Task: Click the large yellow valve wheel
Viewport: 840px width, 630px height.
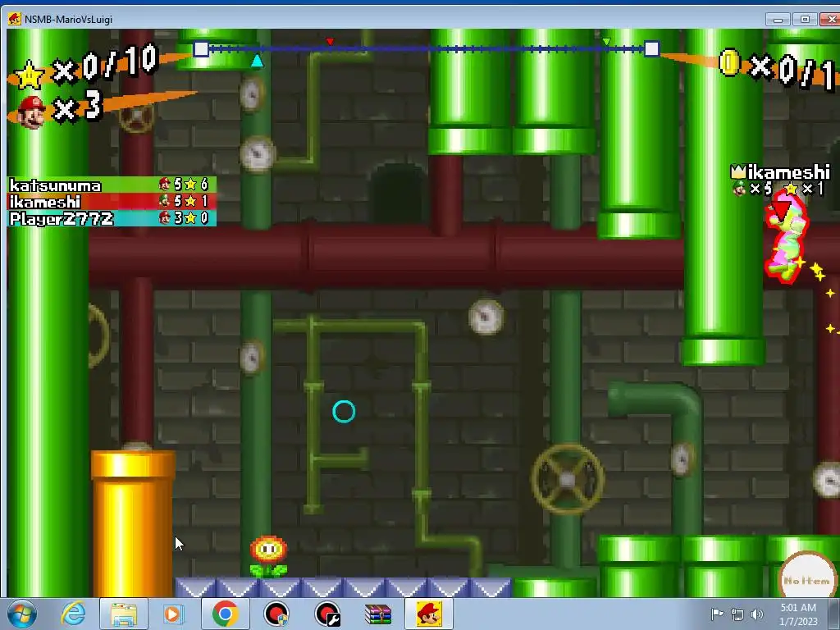Action: [568, 479]
